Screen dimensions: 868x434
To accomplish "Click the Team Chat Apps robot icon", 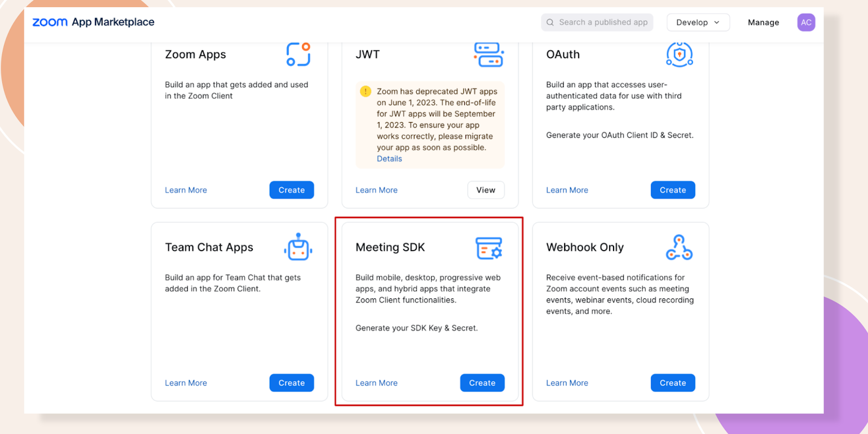I will tap(298, 247).
